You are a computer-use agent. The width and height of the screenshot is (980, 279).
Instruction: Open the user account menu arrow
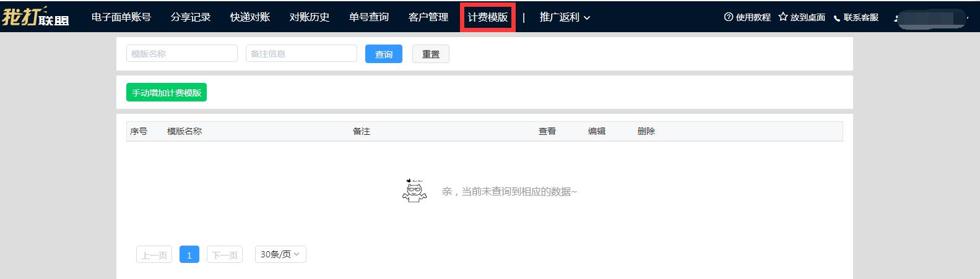(x=967, y=19)
